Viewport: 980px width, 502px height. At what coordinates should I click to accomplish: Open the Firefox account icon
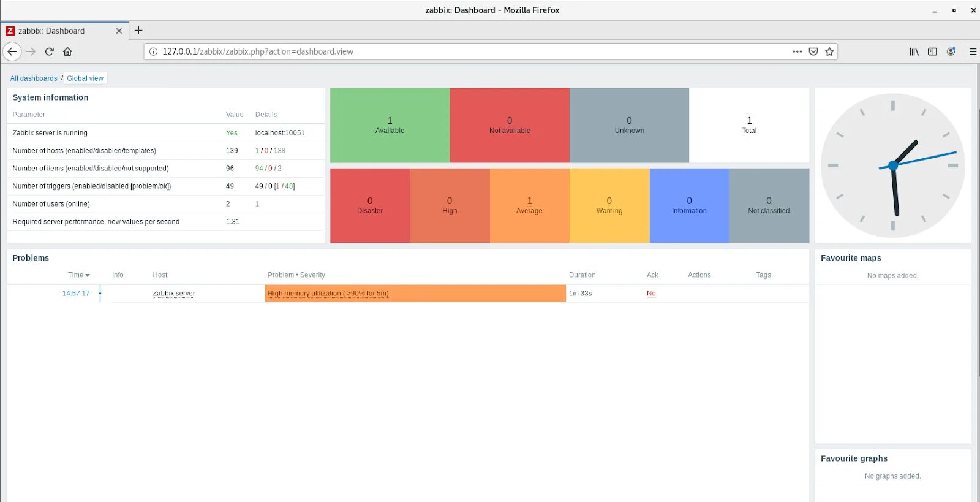(x=951, y=51)
